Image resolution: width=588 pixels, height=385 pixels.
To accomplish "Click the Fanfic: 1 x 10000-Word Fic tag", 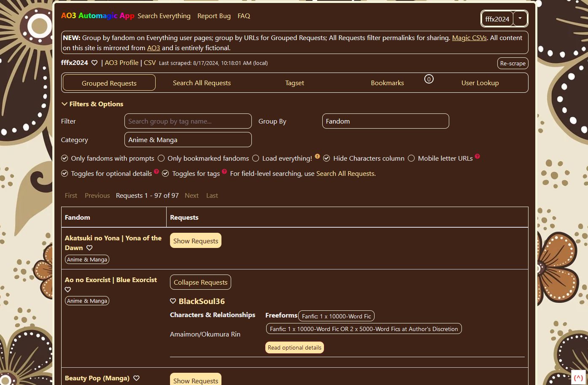I will tap(336, 316).
